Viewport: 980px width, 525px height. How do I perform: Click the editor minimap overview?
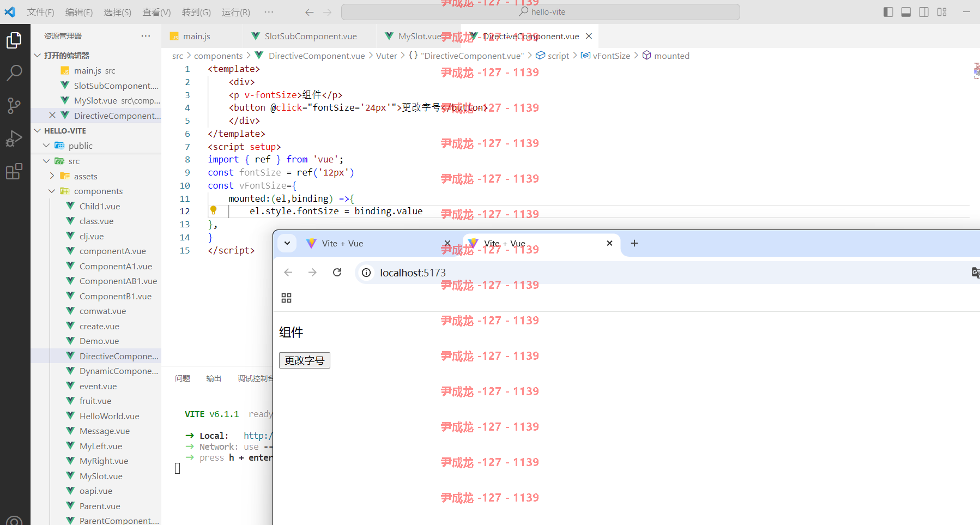click(x=976, y=70)
